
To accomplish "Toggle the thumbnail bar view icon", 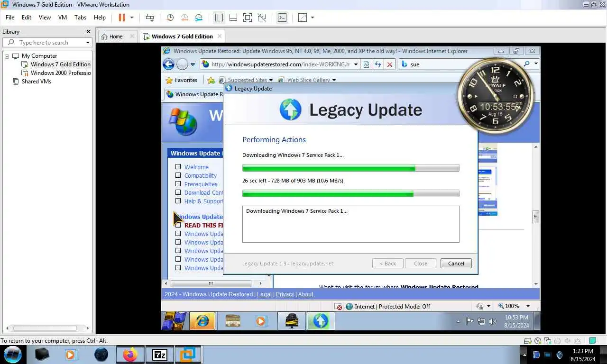I will click(x=233, y=18).
